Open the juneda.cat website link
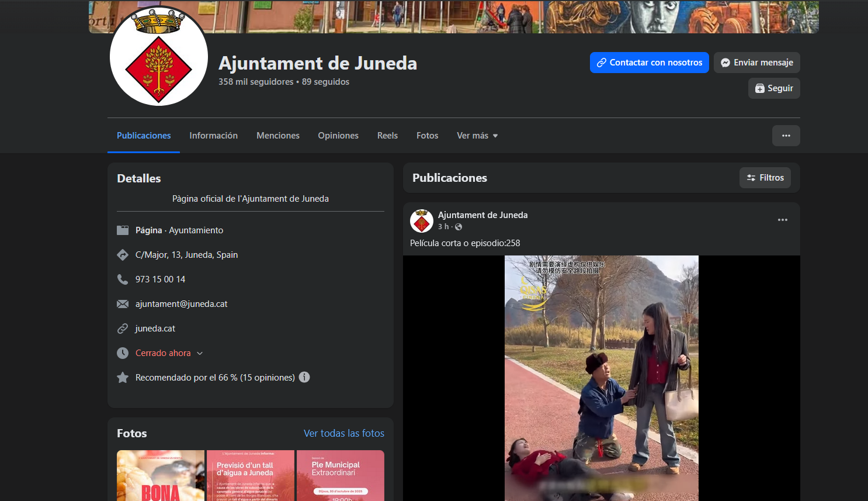This screenshot has width=868, height=501. point(155,329)
